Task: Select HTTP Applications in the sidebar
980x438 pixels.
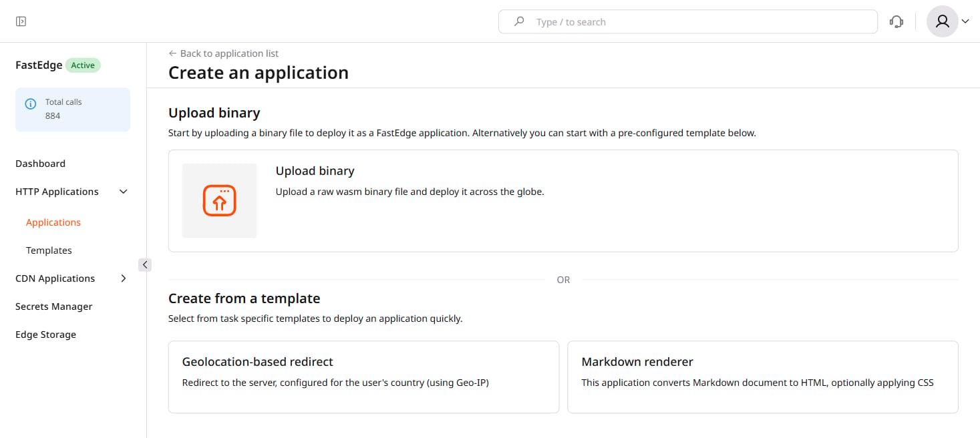Action: tap(57, 192)
